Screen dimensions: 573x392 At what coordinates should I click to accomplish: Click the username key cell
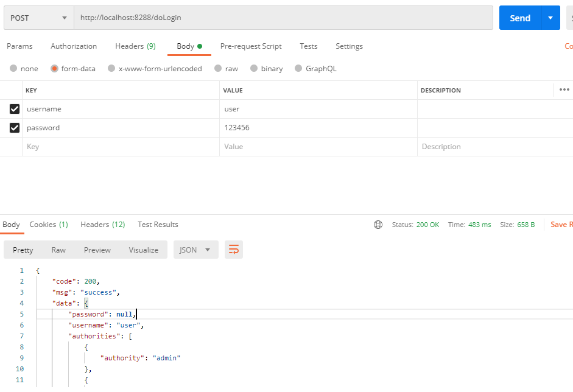pos(121,109)
